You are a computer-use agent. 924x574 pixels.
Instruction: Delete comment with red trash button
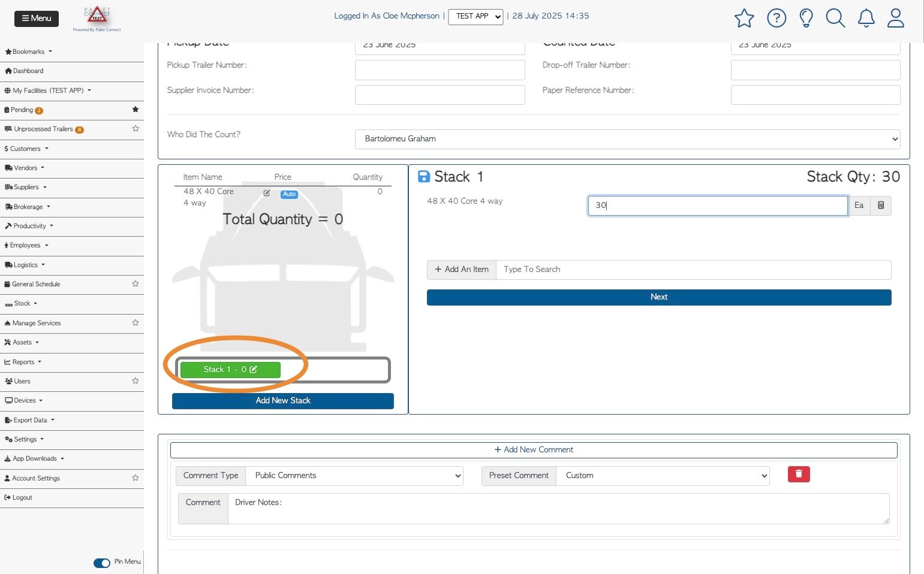(798, 475)
